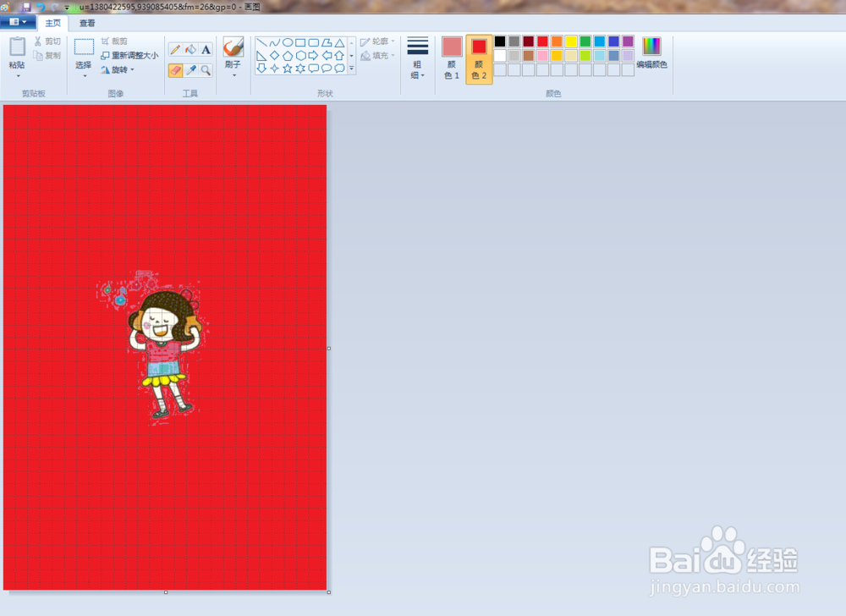This screenshot has height=616, width=846.
Task: Click the Select (选择) rectangle icon
Action: 84,47
